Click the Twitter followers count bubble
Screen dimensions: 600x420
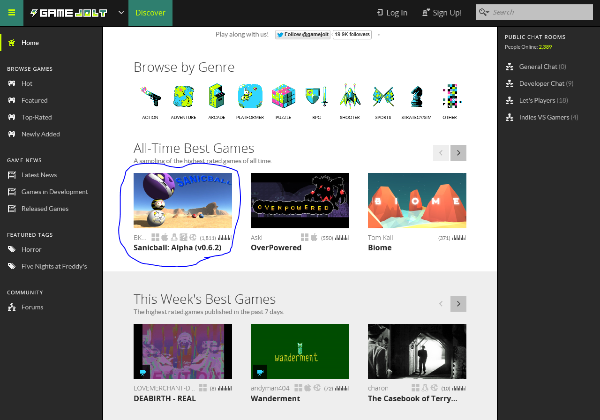pyautogui.click(x=352, y=34)
